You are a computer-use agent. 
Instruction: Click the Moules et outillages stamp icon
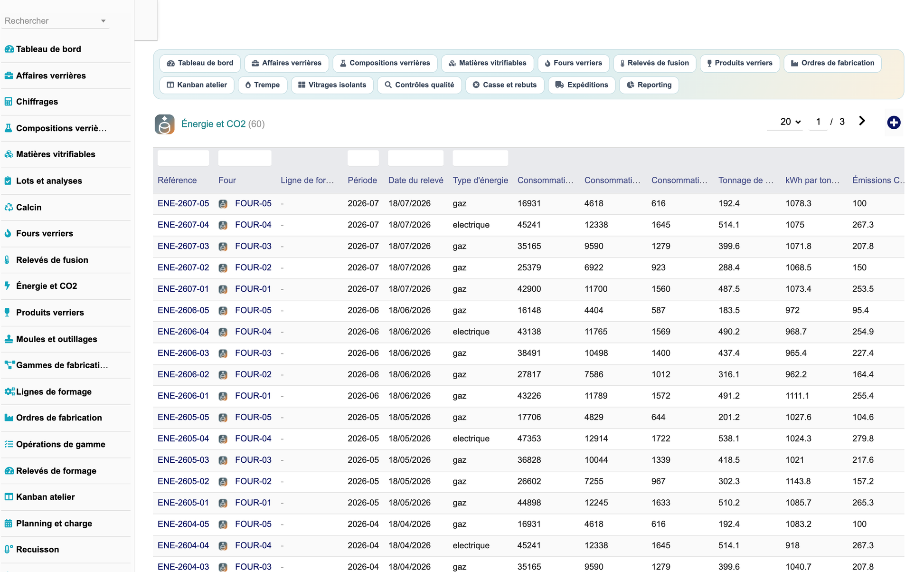click(9, 339)
